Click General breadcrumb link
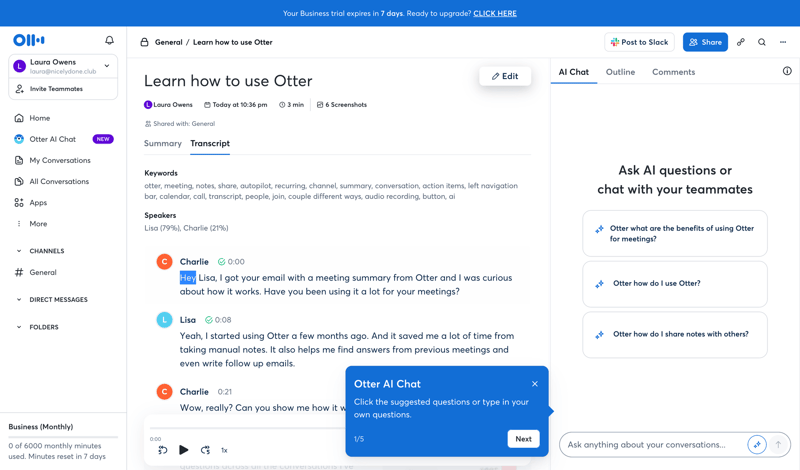The width and height of the screenshot is (800, 470). (168, 42)
